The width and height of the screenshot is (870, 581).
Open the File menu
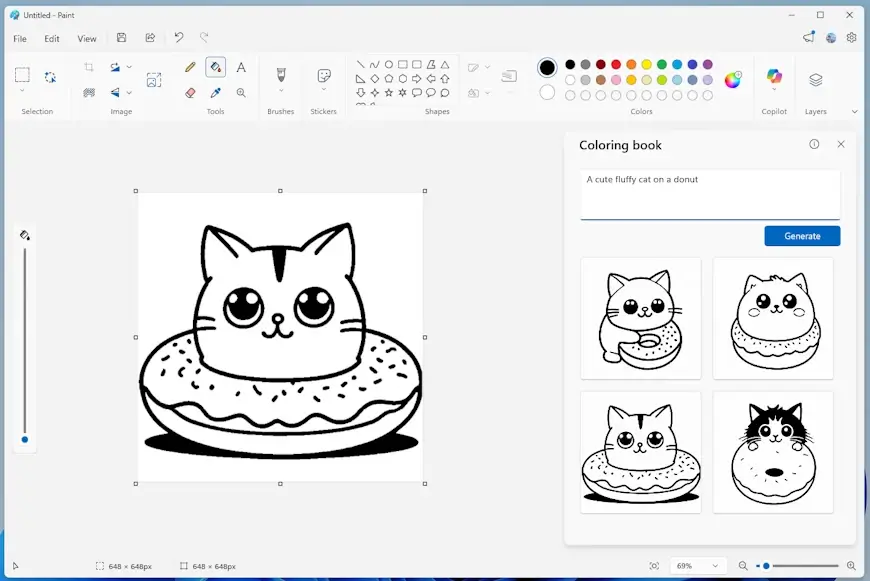pyautogui.click(x=20, y=39)
